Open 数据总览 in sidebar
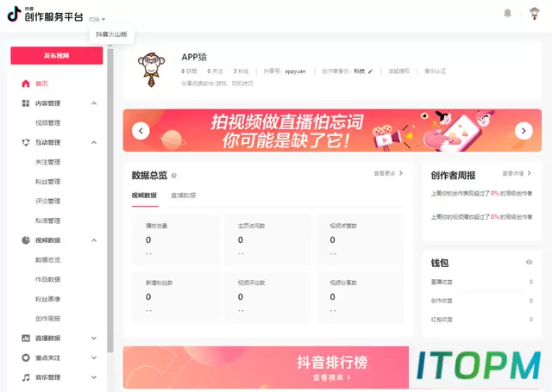 pos(48,260)
